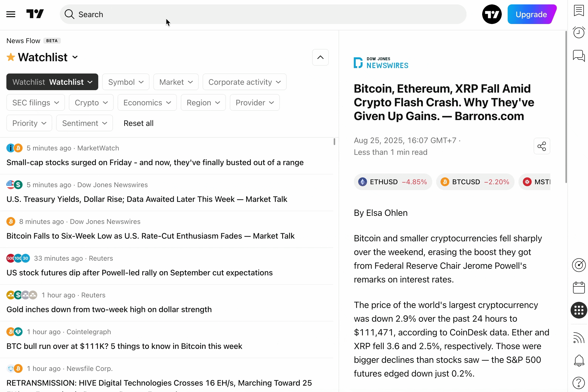Open the Sentiment filter dropdown
This screenshot has width=588, height=392.
coord(84,123)
